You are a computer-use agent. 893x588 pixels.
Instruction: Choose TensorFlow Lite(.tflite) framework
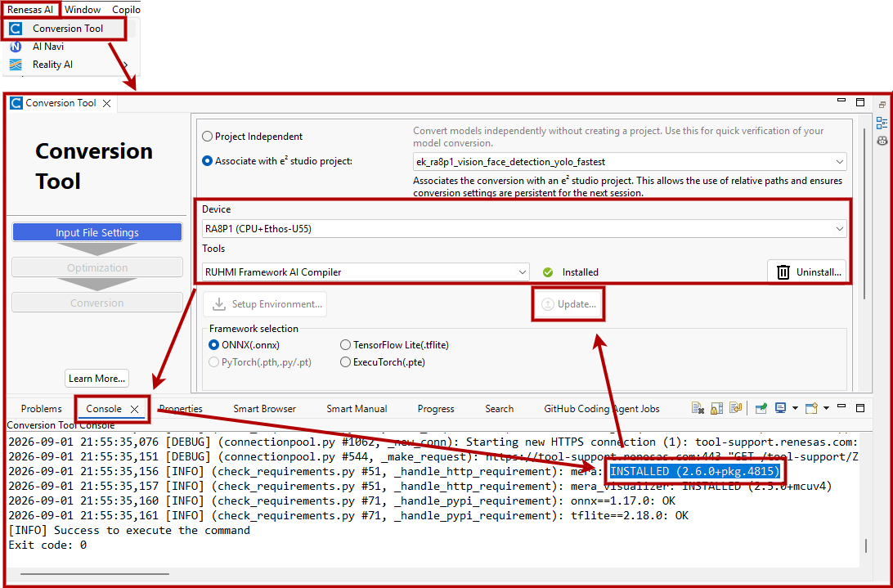coord(345,345)
